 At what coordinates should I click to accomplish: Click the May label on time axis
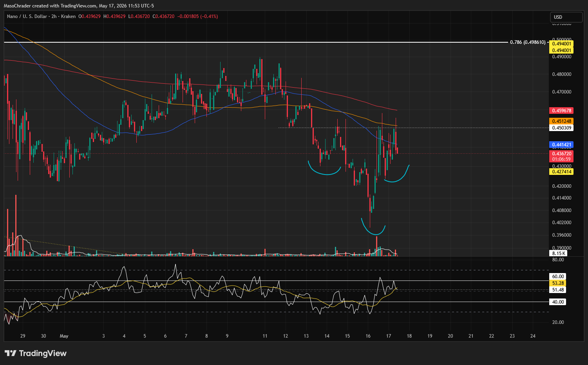coord(64,336)
